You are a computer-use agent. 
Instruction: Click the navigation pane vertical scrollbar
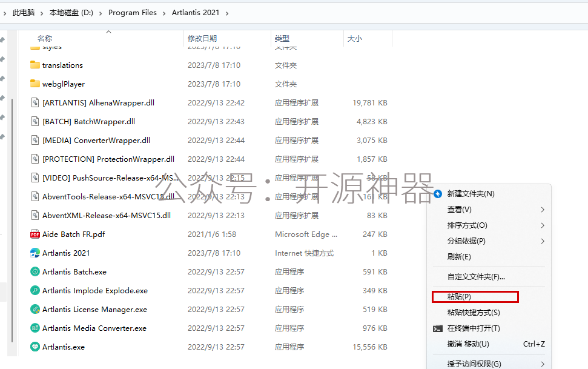coord(12,221)
